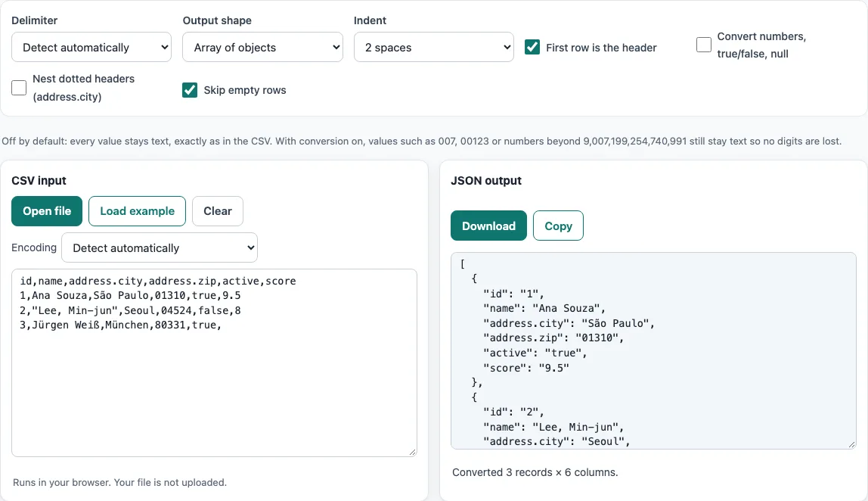Click the 'Converted 3 records × 6 columns' status

535,472
